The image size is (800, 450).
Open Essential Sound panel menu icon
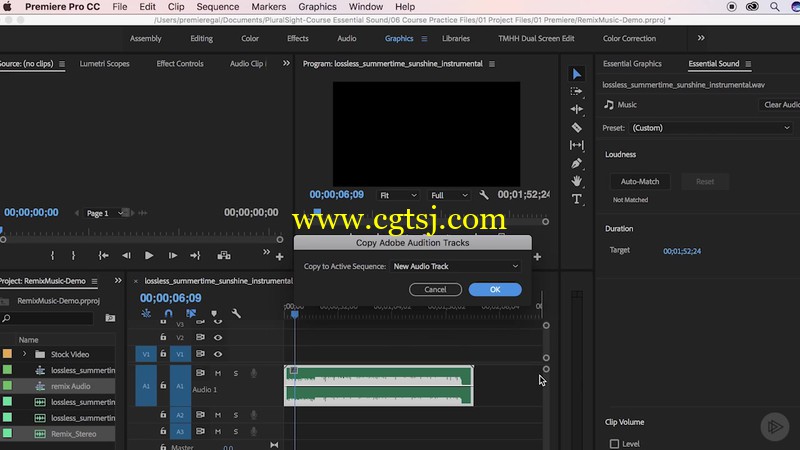(x=748, y=64)
